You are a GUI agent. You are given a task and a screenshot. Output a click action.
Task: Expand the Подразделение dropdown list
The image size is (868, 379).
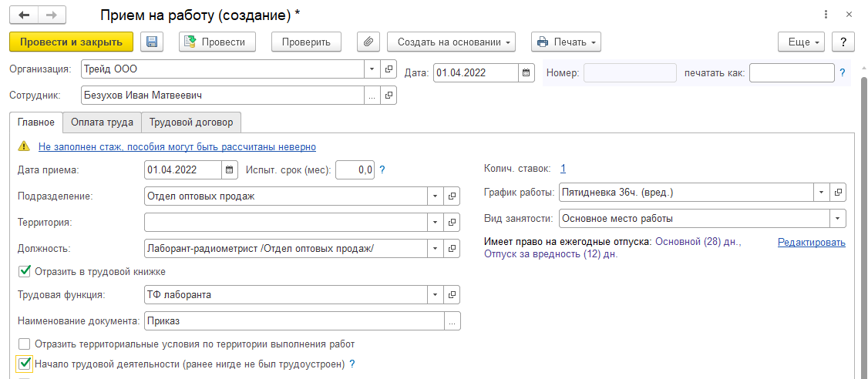[x=436, y=196]
